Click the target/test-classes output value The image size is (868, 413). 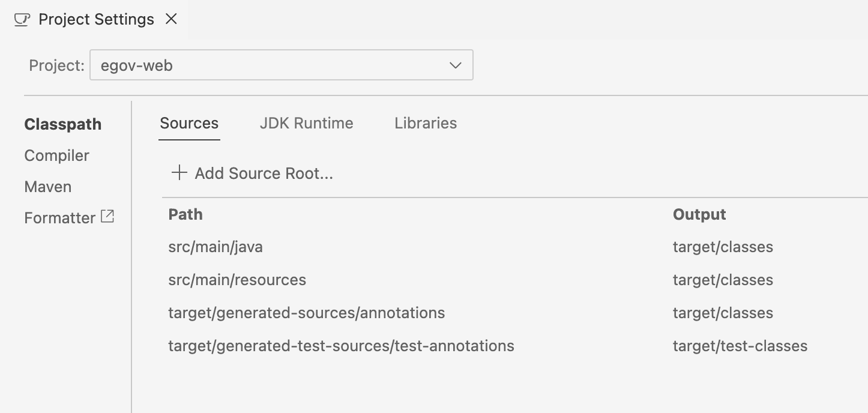740,346
